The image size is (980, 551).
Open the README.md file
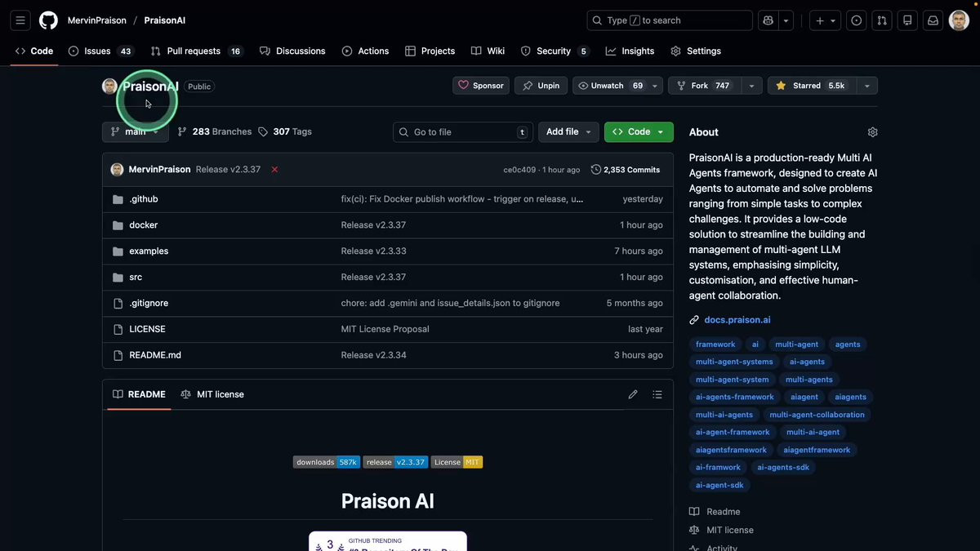click(155, 356)
